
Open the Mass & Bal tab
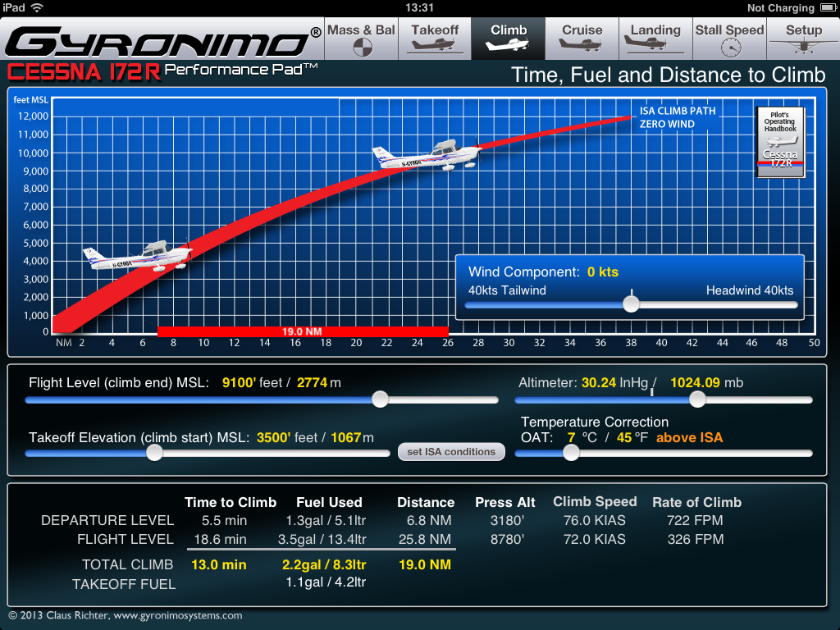coord(361,39)
